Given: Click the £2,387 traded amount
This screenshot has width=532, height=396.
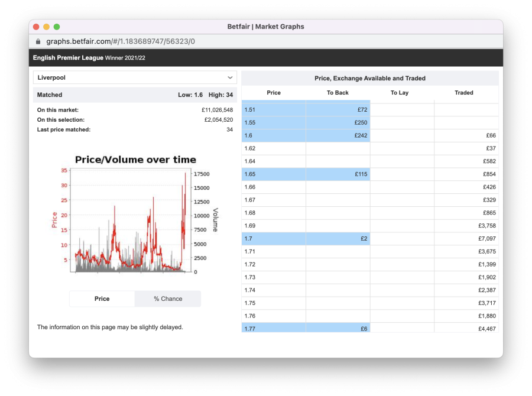Looking at the screenshot, I should 487,290.
